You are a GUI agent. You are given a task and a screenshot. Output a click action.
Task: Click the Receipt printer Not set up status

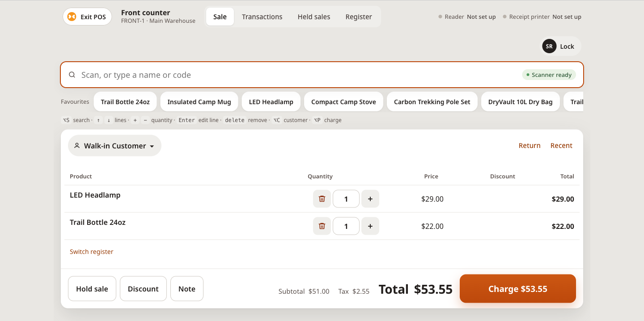[542, 17]
